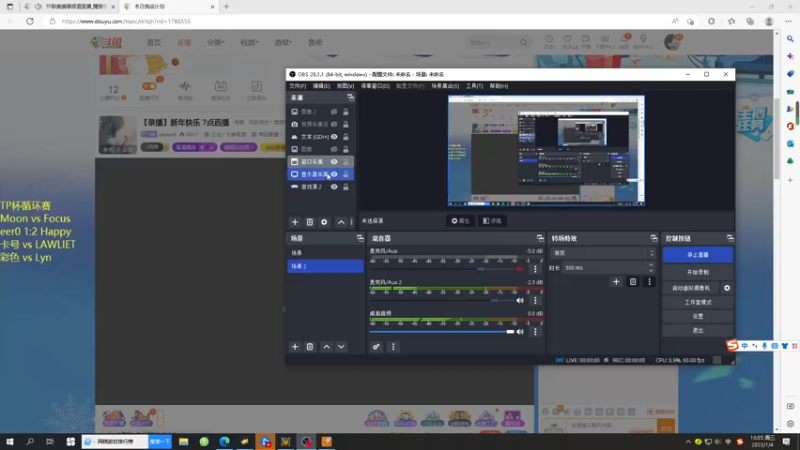Undock the Audio Mixer panel via header icon
Screen dimensions: 800x450
tap(540, 238)
